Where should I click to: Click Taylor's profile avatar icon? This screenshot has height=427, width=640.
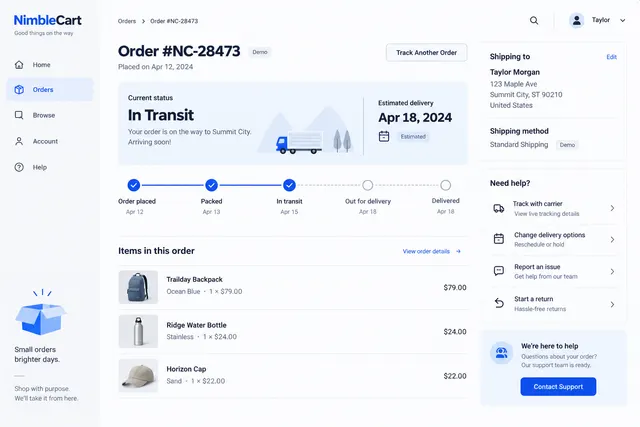577,20
